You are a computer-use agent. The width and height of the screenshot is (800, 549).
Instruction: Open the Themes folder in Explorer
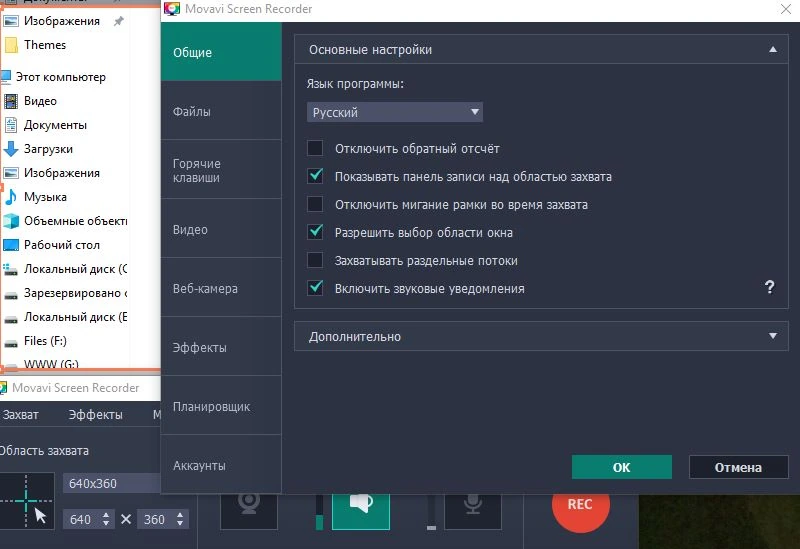point(45,45)
